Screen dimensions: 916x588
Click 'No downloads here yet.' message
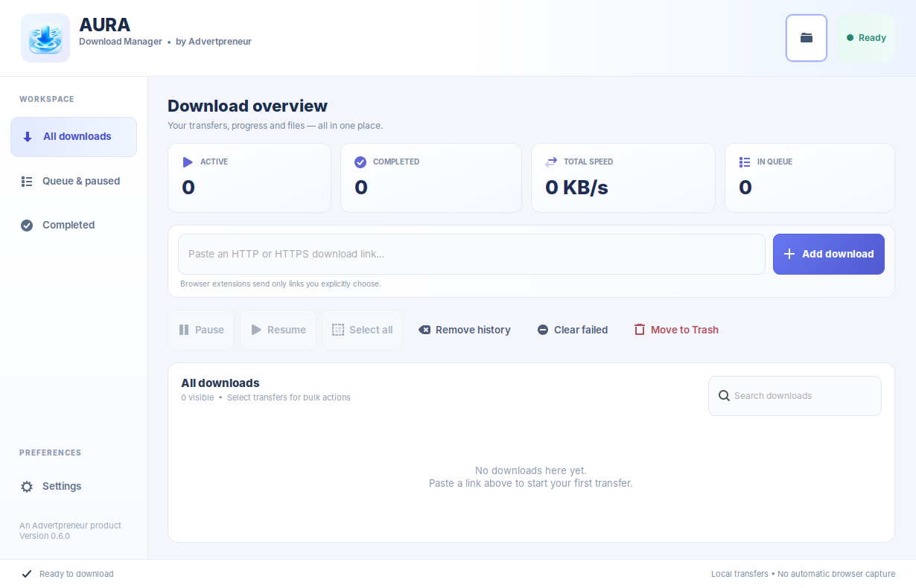click(x=531, y=470)
